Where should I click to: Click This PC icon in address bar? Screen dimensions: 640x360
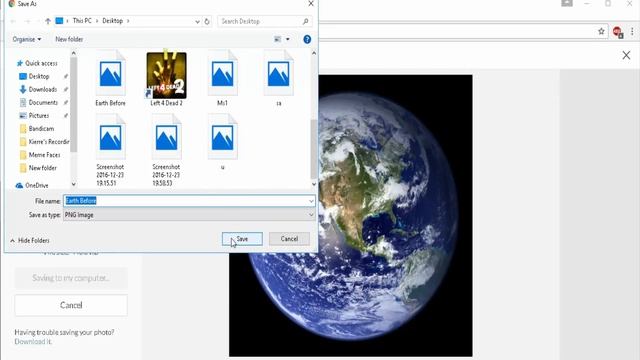[60, 21]
